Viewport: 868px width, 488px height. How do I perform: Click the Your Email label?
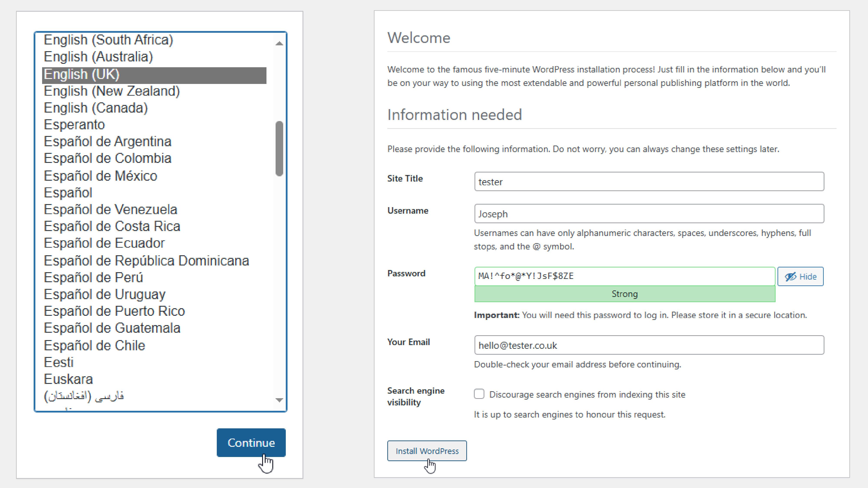[408, 342]
